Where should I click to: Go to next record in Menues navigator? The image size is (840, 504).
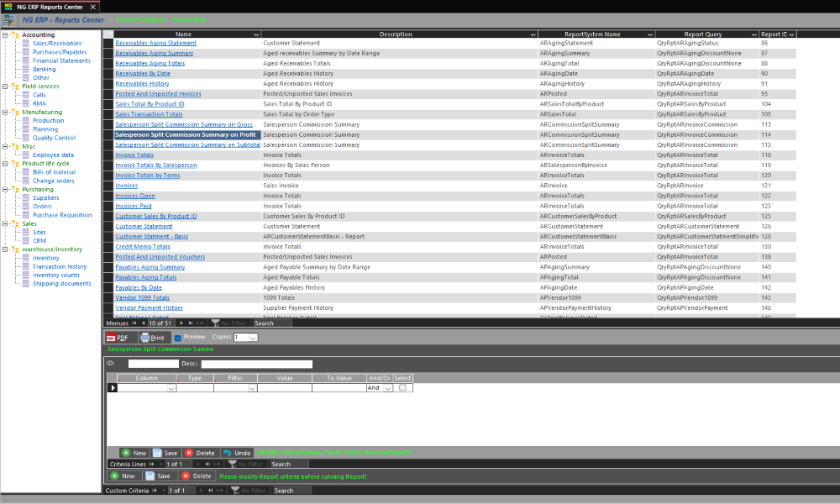coord(181,323)
